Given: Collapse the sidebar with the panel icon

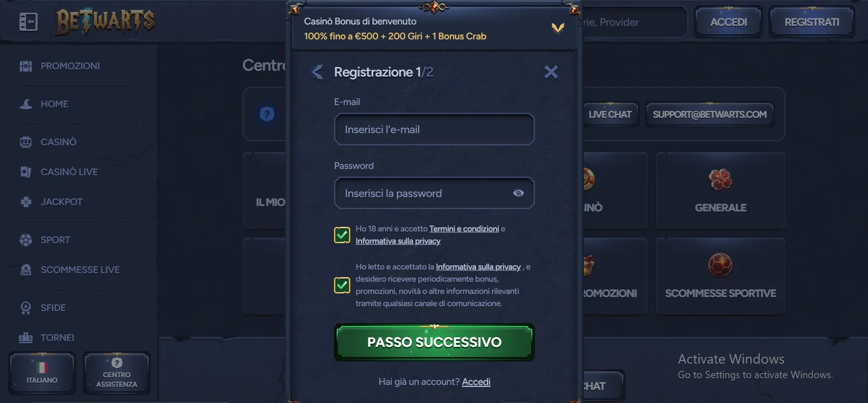Looking at the screenshot, I should click(28, 22).
